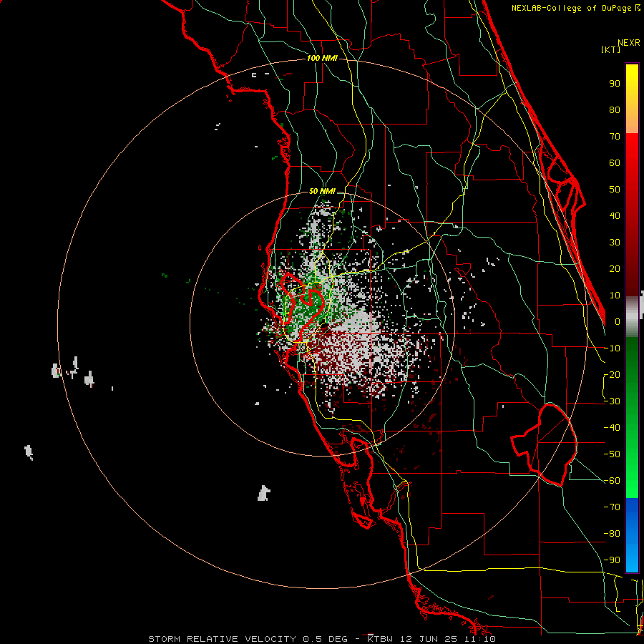Click the -40 knot scale value
This screenshot has height=644, width=644.
tap(612, 428)
